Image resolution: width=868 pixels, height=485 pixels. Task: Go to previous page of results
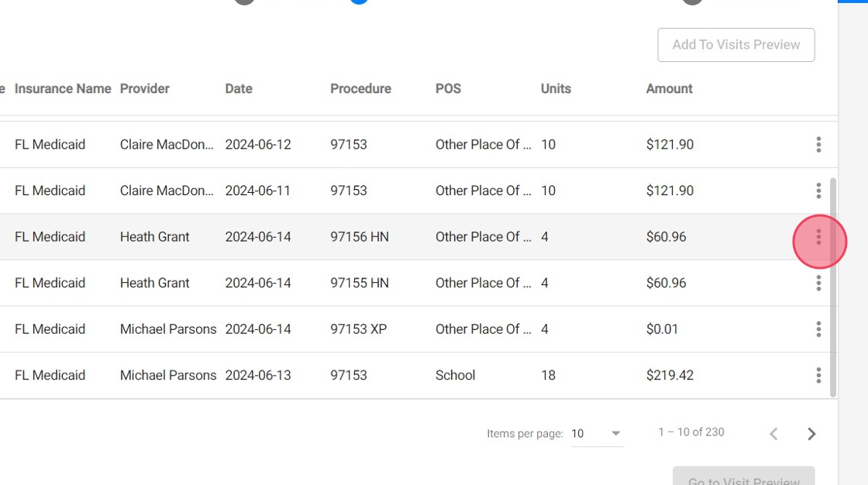(x=773, y=434)
